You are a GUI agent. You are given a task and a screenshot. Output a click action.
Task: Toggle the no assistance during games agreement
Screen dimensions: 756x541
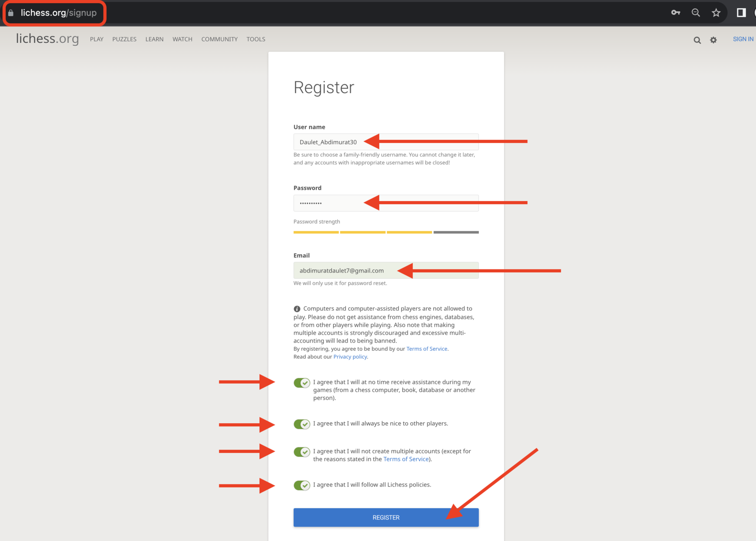(302, 383)
